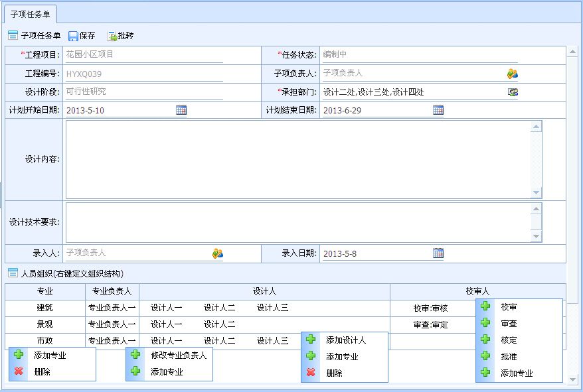This screenshot has height=392, width=583.
Task: Click inside the 设计内容 text area
Action: point(299,159)
